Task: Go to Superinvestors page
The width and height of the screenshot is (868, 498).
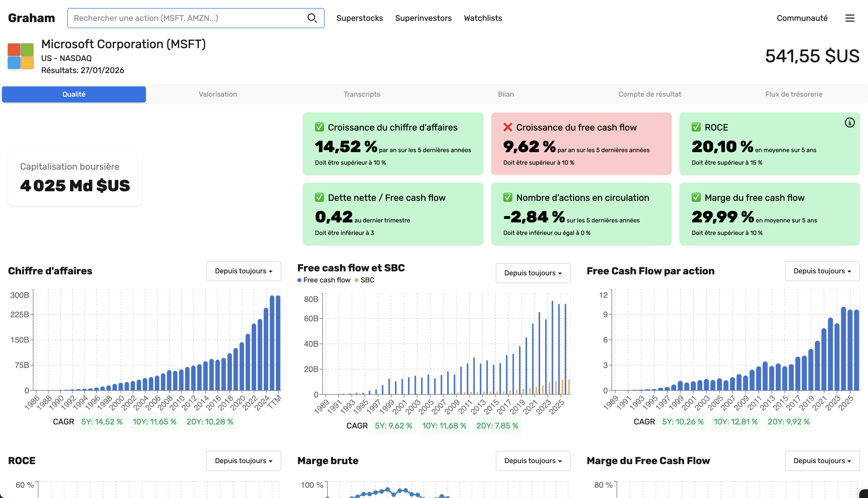Action: [423, 18]
